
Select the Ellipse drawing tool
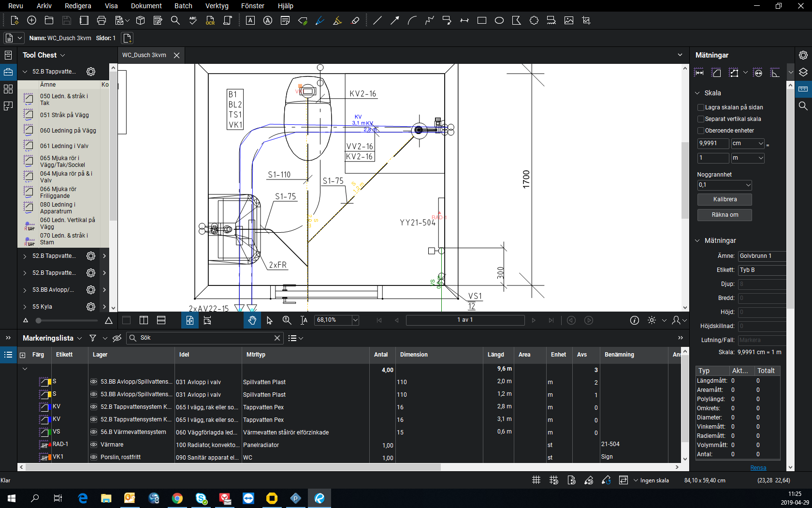(499, 20)
